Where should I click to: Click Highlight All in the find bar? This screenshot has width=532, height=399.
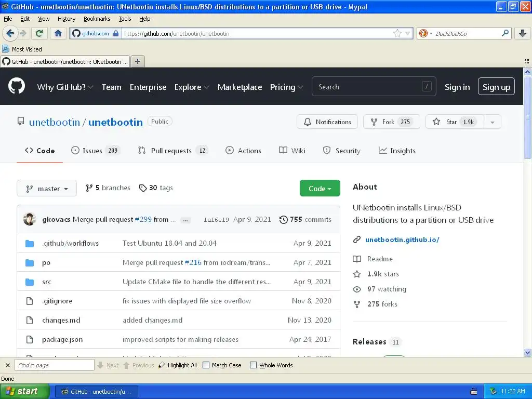tap(178, 365)
